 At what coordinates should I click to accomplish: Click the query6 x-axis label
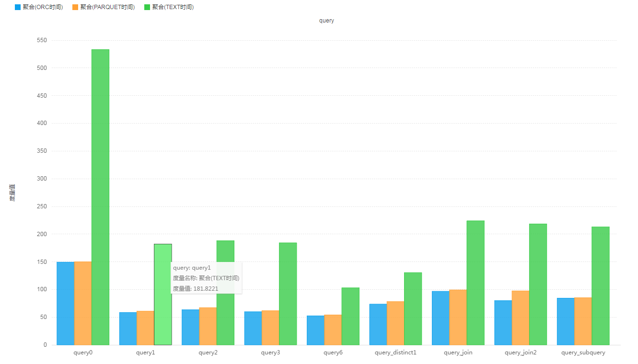pyautogui.click(x=333, y=353)
